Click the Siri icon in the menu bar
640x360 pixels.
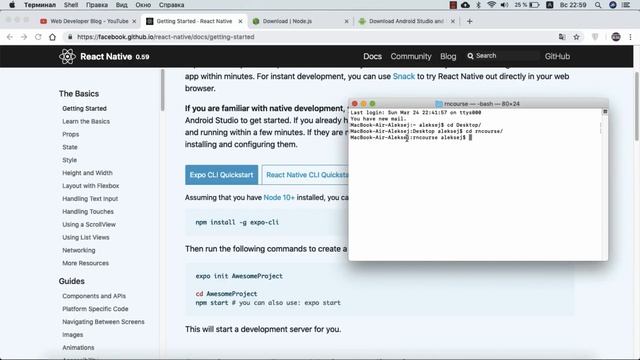click(613, 5)
